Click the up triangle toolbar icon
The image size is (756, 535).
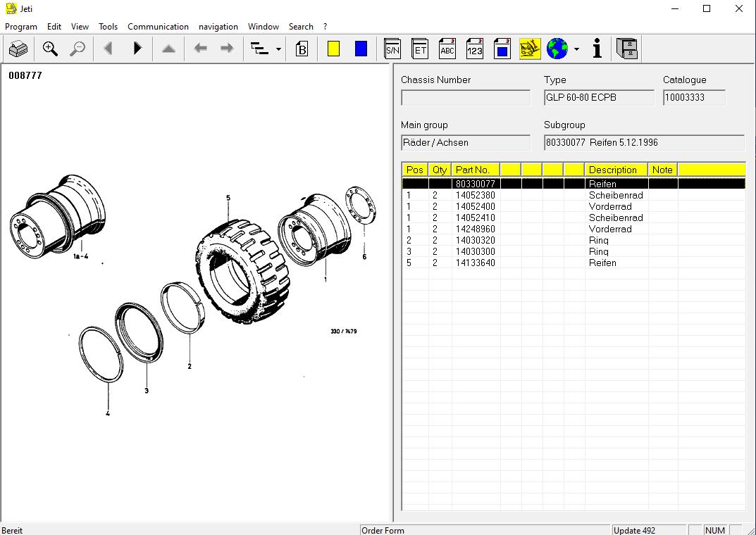point(168,49)
